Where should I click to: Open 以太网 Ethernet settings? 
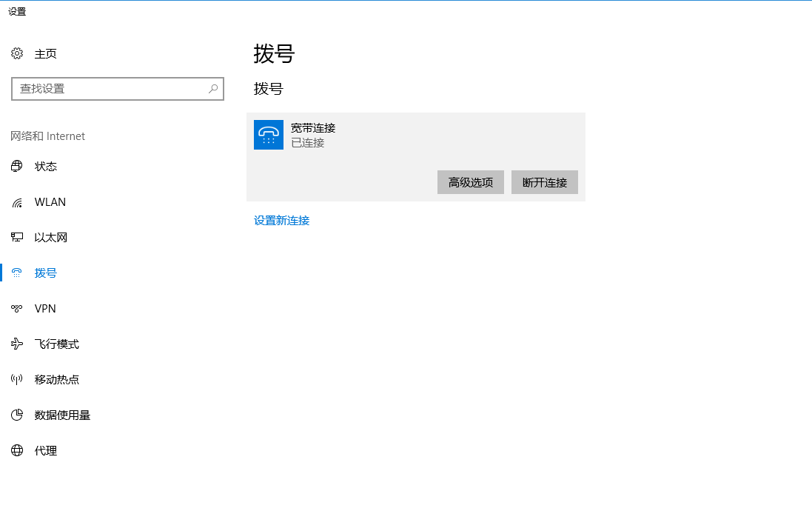click(51, 237)
